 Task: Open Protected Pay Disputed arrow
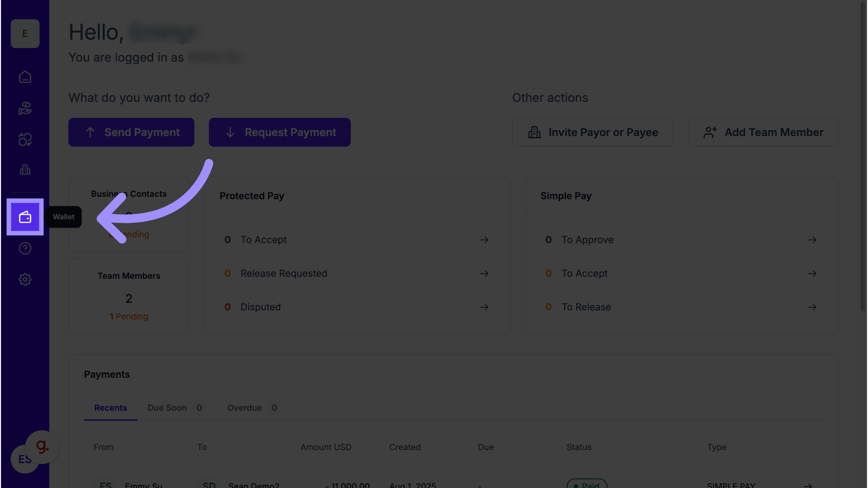pos(484,307)
